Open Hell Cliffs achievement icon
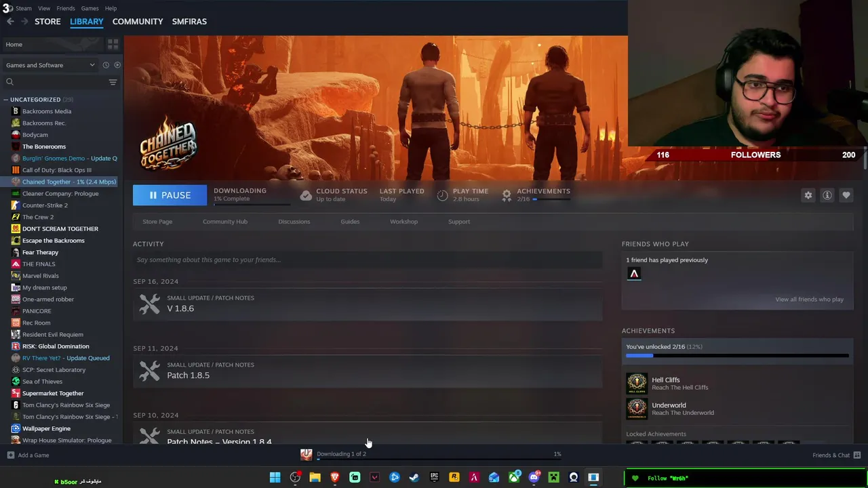 click(x=637, y=384)
